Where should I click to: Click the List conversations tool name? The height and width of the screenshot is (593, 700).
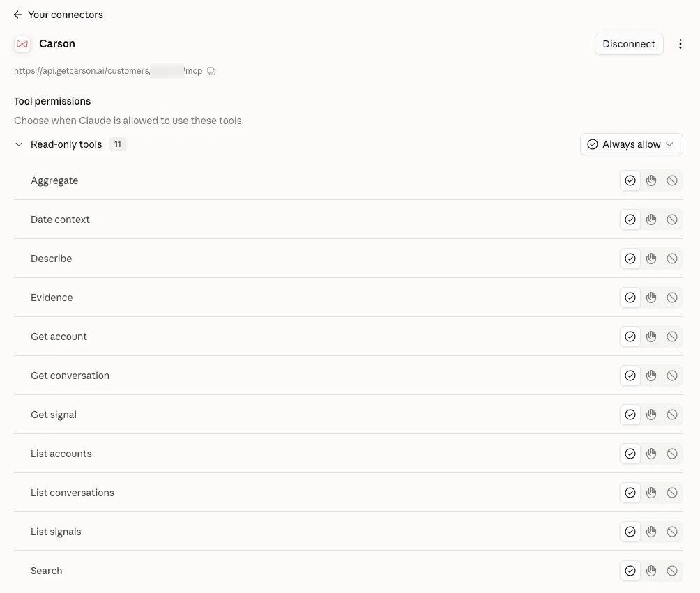73,493
